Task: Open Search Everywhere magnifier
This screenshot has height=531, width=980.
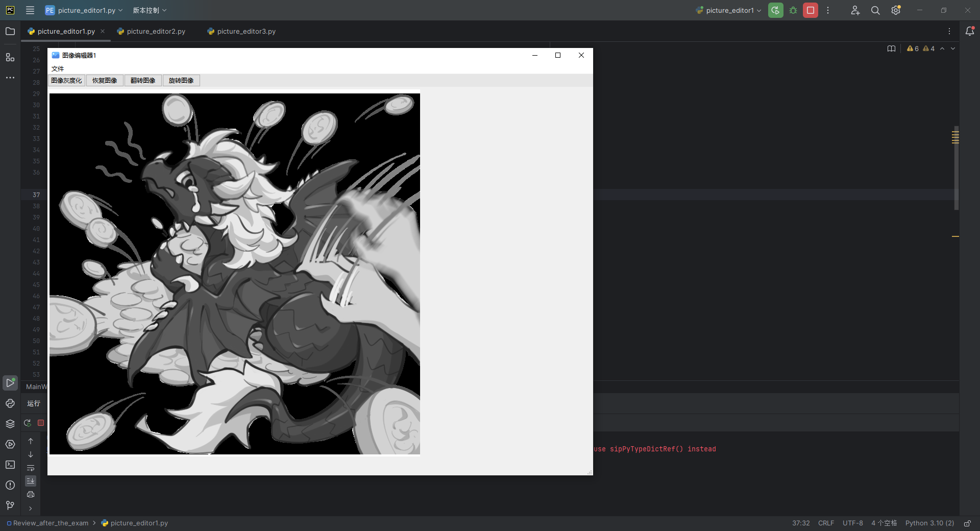Action: [x=875, y=10]
